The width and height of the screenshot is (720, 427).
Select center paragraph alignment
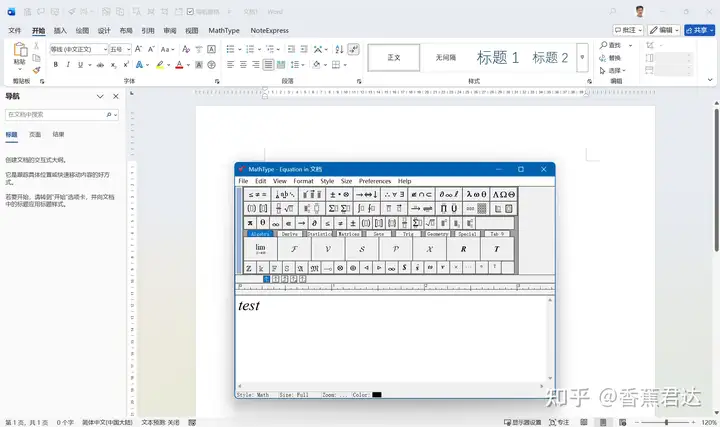pos(243,65)
